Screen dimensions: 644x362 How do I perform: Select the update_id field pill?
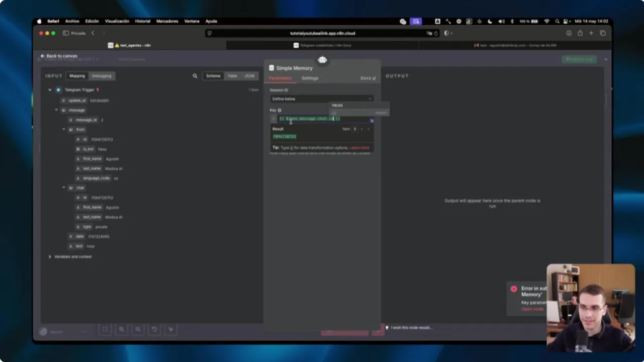[x=74, y=101]
